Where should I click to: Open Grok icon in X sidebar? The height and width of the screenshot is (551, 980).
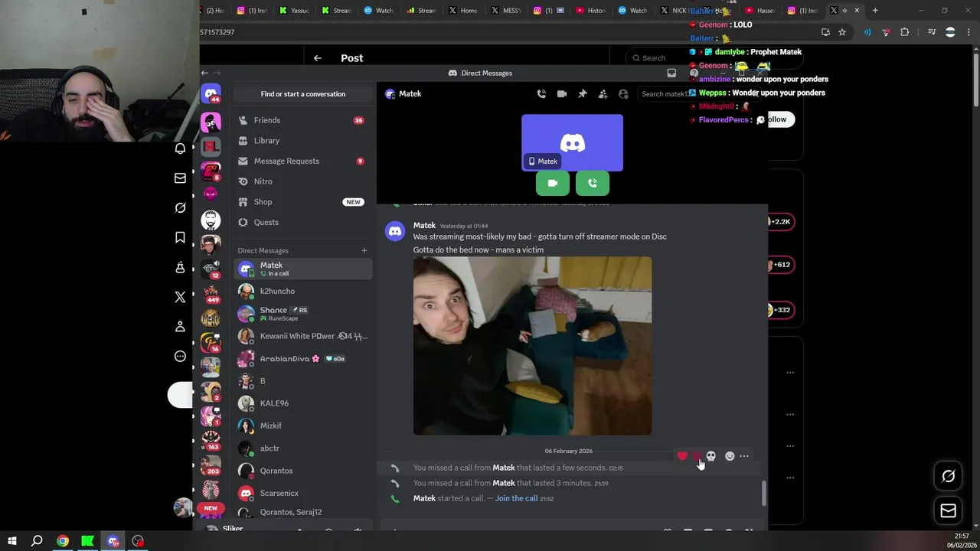click(180, 208)
